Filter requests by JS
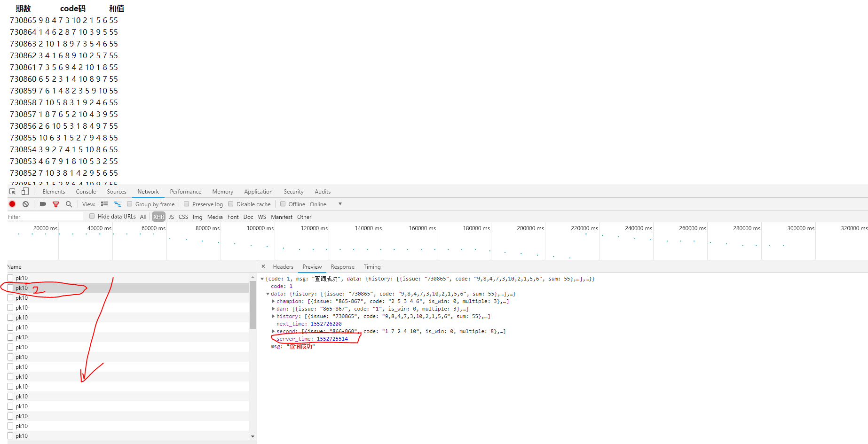 [171, 217]
